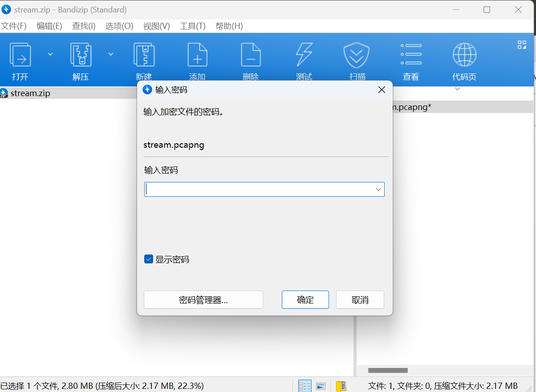
Task: Click the 代码页 (Code page) globe icon
Action: [x=464, y=55]
